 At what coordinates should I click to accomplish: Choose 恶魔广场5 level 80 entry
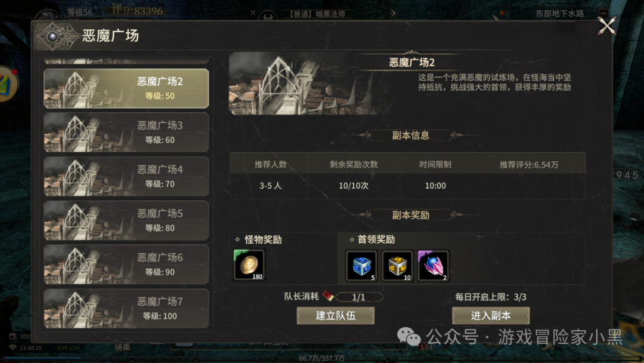(126, 220)
